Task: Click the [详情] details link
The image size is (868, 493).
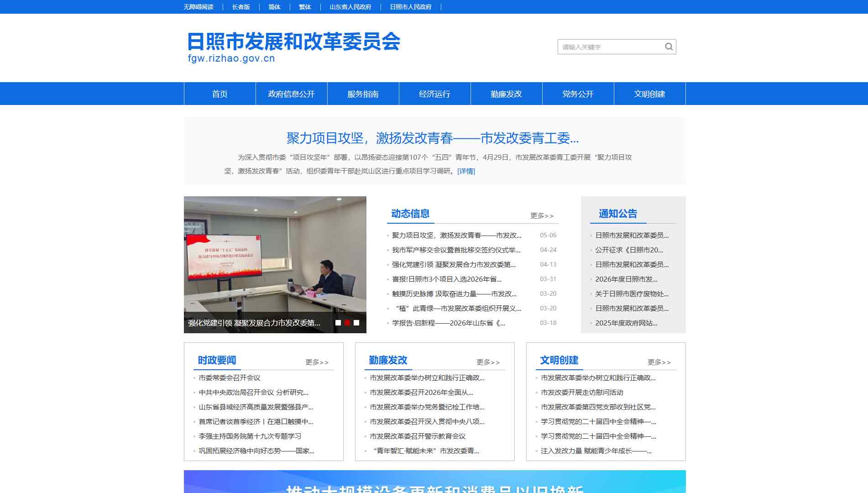Action: pyautogui.click(x=466, y=171)
